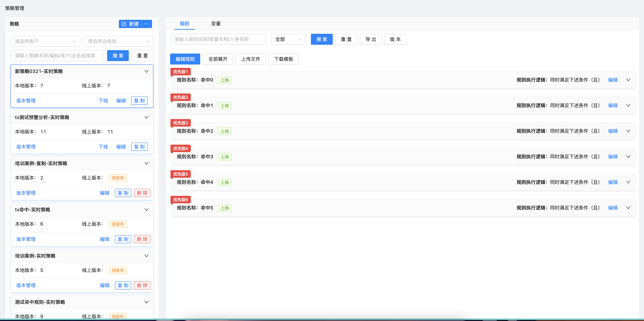644x321 pixels.
Task: Click 下线 for tx测试预警分析-实时策略
Action: coord(103,147)
